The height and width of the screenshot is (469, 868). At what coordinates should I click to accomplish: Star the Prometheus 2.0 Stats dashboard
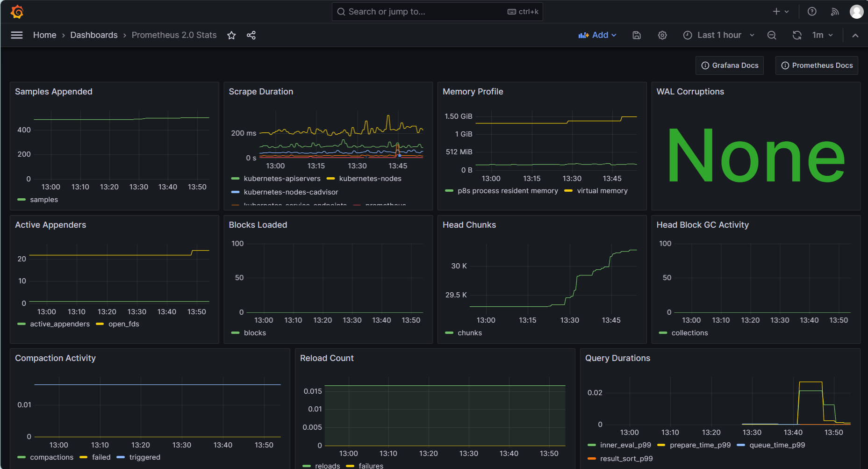[231, 35]
